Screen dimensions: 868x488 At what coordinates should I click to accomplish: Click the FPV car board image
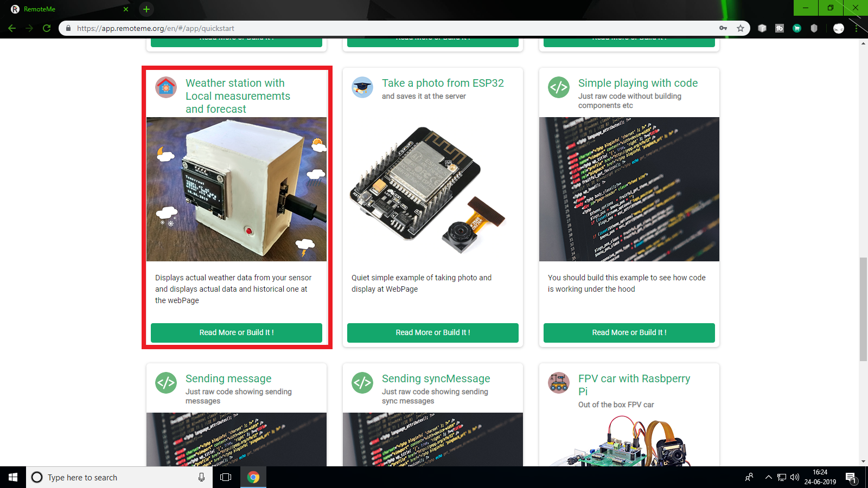click(x=629, y=440)
